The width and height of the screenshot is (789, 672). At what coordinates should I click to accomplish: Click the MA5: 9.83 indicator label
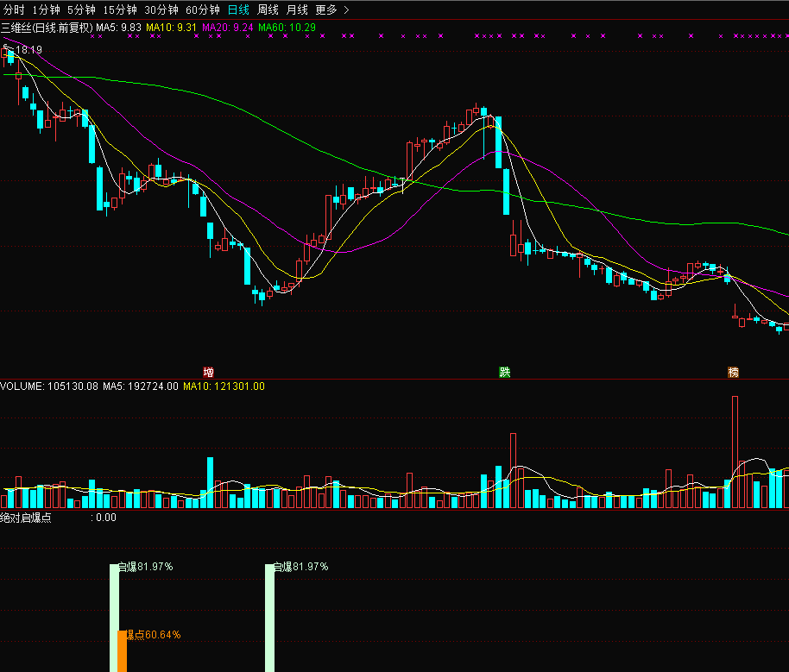pyautogui.click(x=119, y=28)
